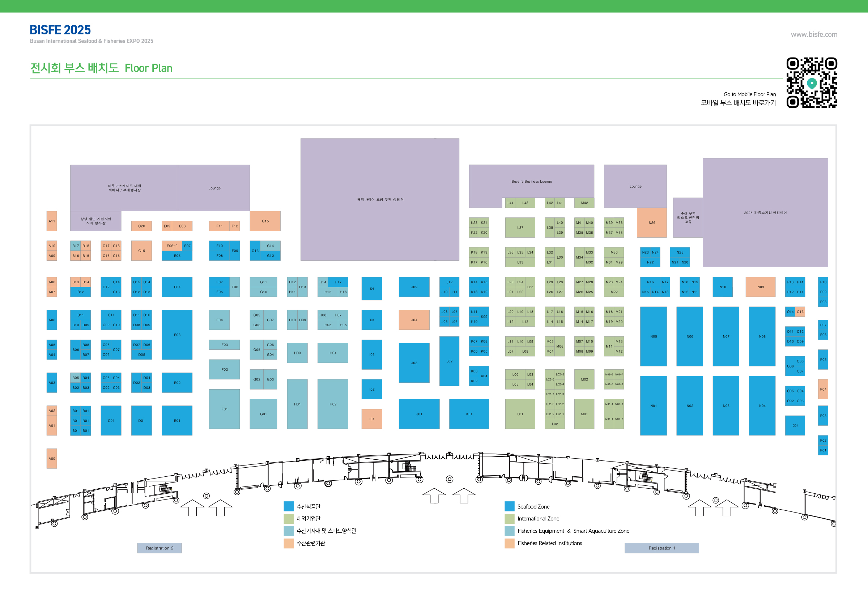Select the Registration 2 box
The width and height of the screenshot is (868, 608).
pos(159,548)
